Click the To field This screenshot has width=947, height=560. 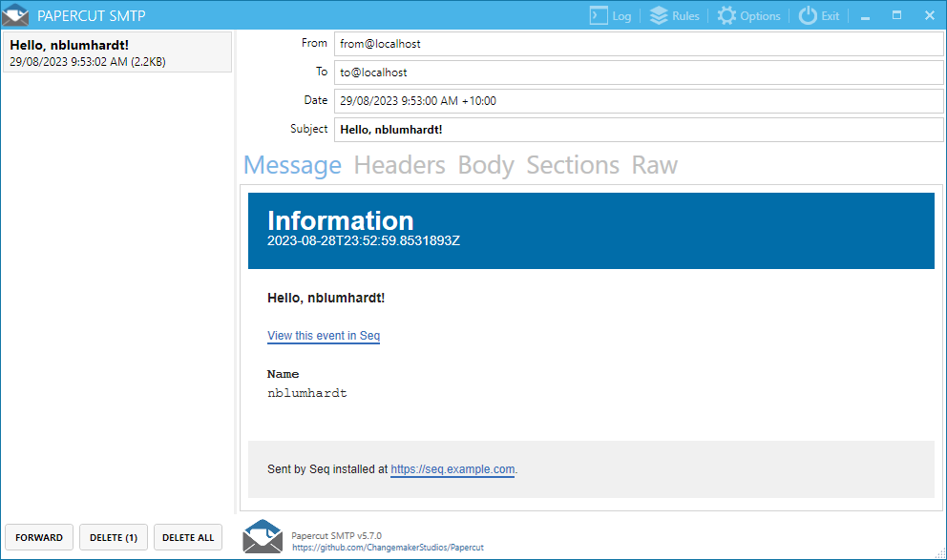[x=639, y=73]
